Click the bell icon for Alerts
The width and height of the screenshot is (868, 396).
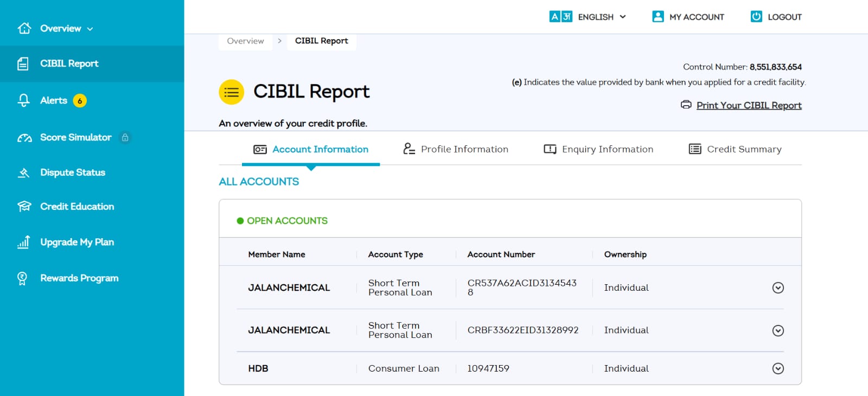click(x=24, y=100)
